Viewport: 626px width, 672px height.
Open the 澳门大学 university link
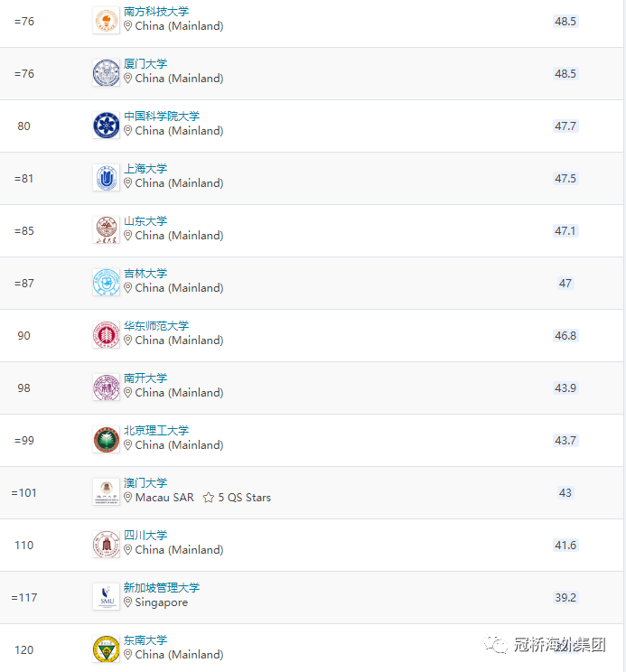pos(145,483)
